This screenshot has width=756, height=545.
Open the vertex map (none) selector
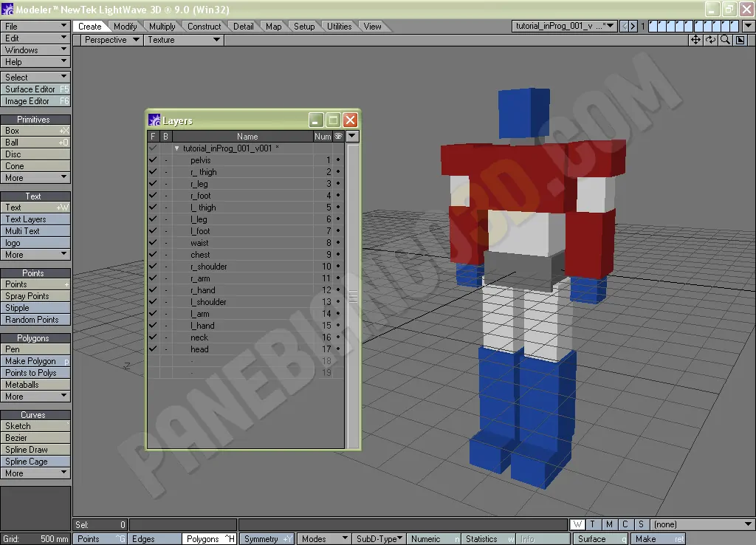(702, 524)
